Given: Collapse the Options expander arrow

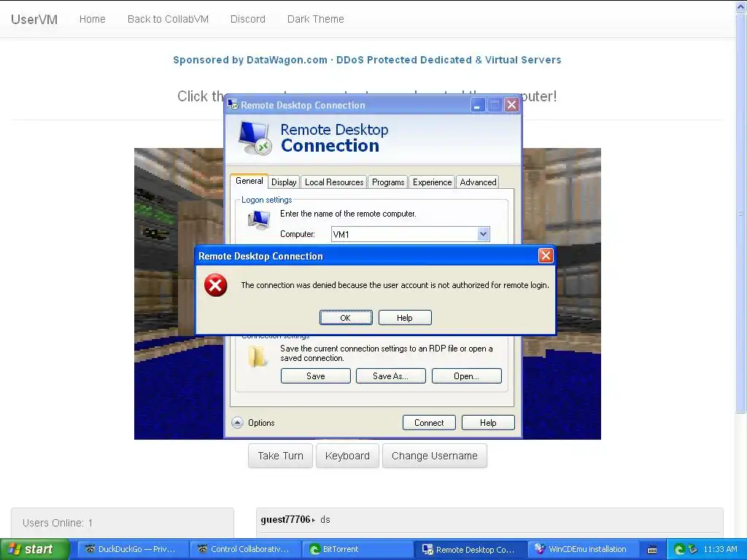Looking at the screenshot, I should 237,422.
